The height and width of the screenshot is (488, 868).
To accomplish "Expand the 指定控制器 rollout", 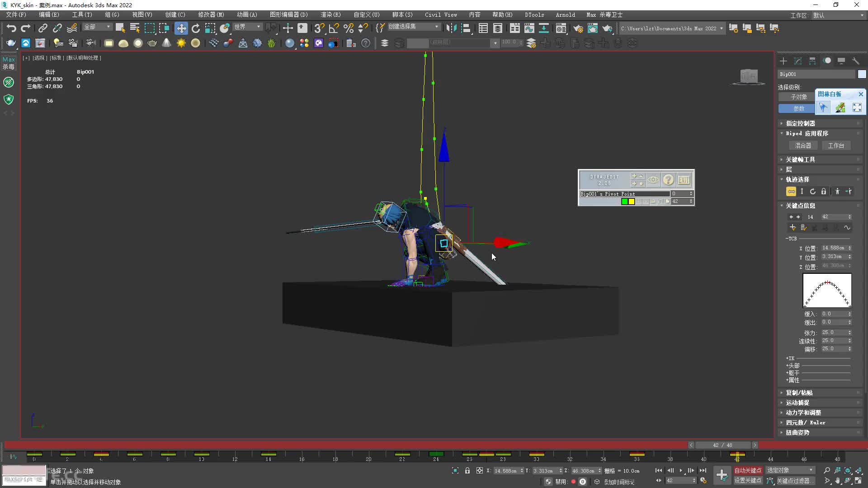I will (800, 123).
